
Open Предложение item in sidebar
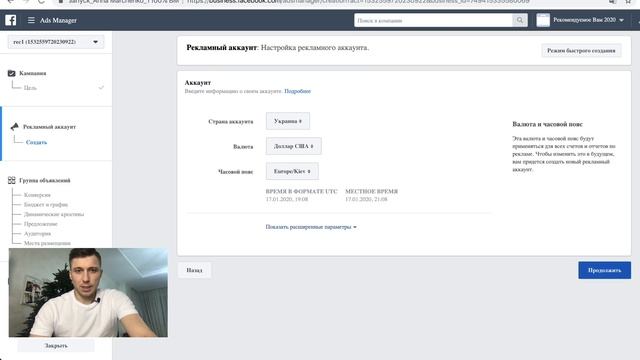40,224
